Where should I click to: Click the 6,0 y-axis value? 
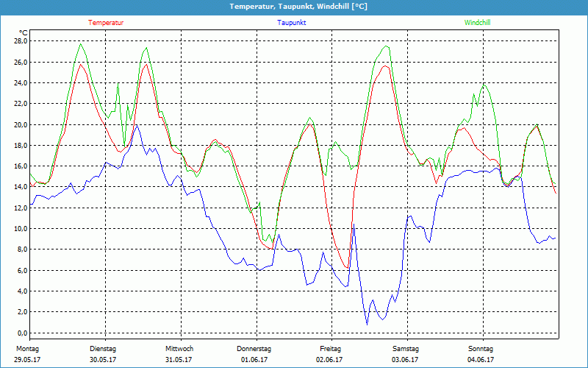(x=22, y=270)
